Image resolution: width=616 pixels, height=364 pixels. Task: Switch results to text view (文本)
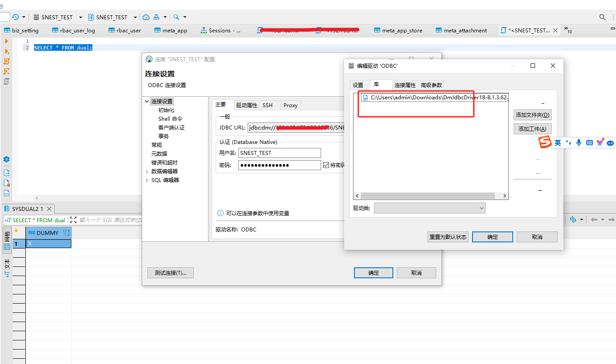(x=7, y=267)
